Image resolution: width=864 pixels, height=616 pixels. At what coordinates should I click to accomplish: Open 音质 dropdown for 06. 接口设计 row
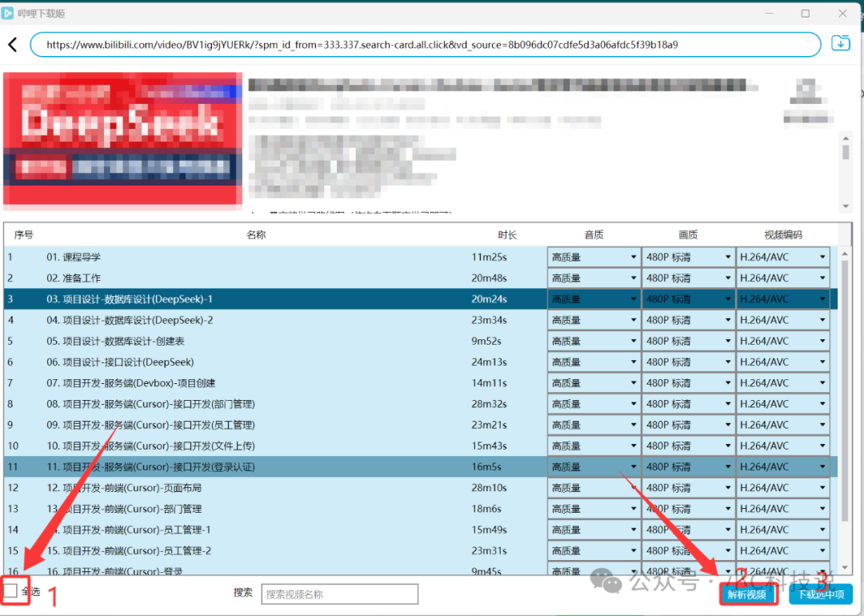coord(594,362)
